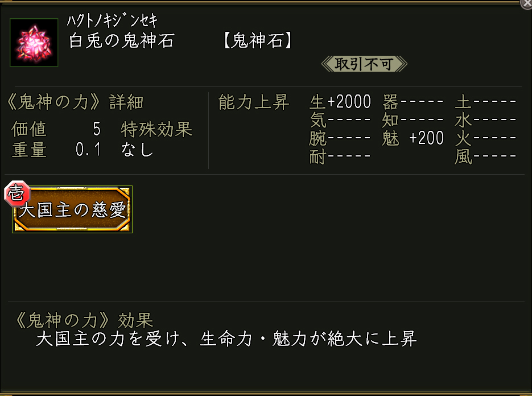Click the 生+2000 life stat bonus

(340, 102)
